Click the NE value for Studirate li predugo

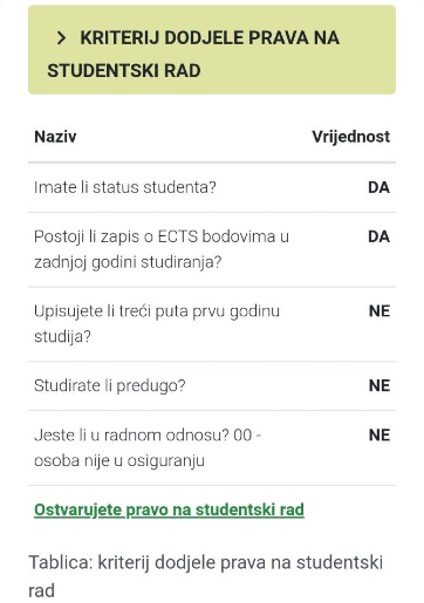point(379,386)
